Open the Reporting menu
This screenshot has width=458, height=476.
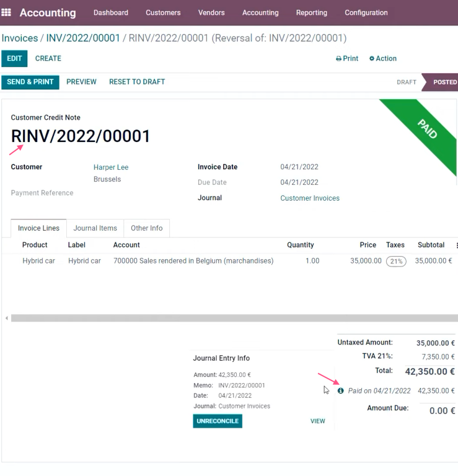coord(311,13)
